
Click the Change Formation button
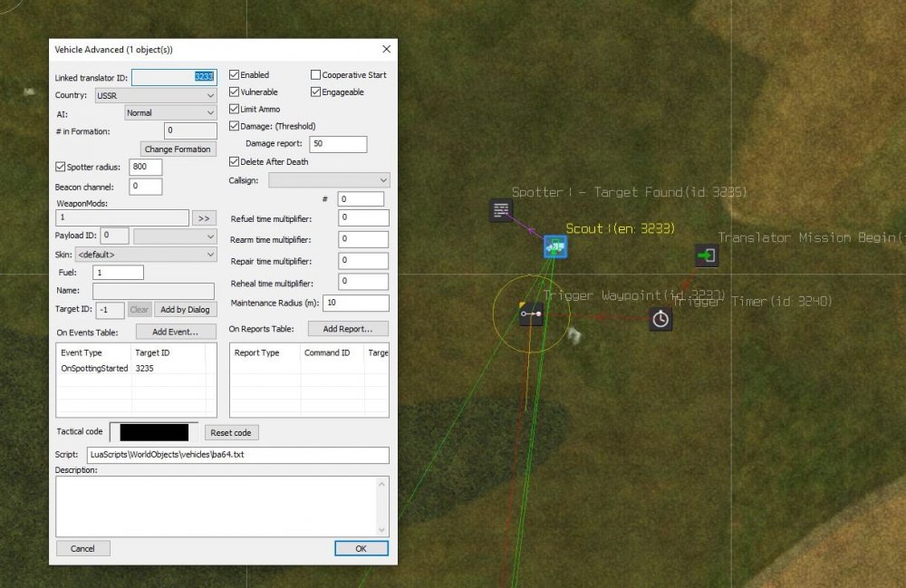click(178, 149)
